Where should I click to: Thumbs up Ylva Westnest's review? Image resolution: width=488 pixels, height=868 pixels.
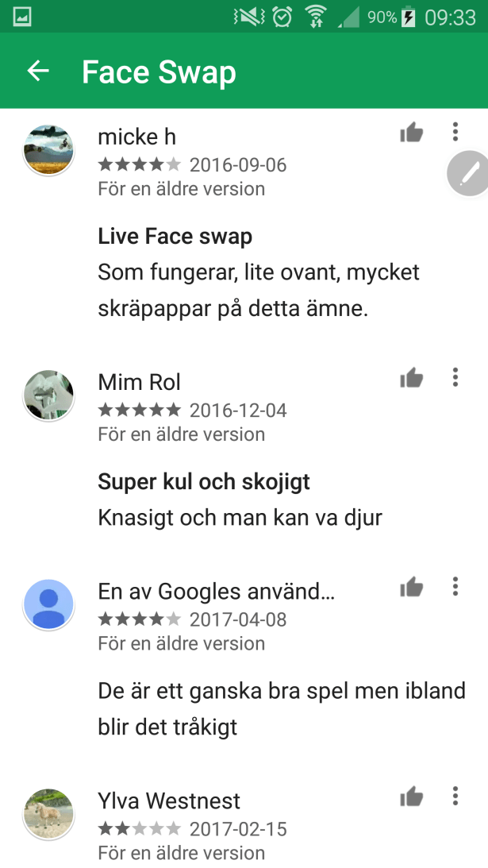pyautogui.click(x=412, y=797)
